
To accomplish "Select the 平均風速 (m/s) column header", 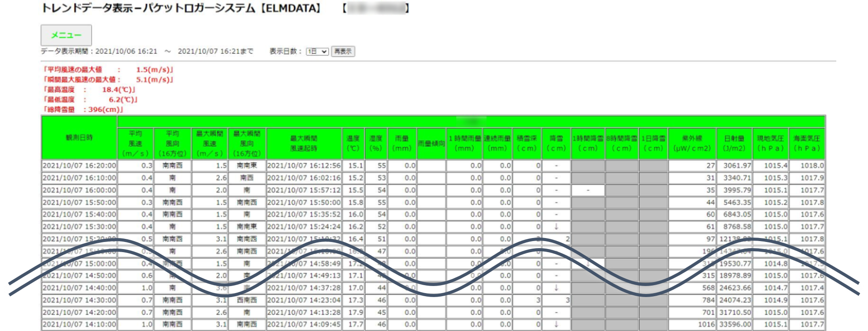I will (135, 144).
